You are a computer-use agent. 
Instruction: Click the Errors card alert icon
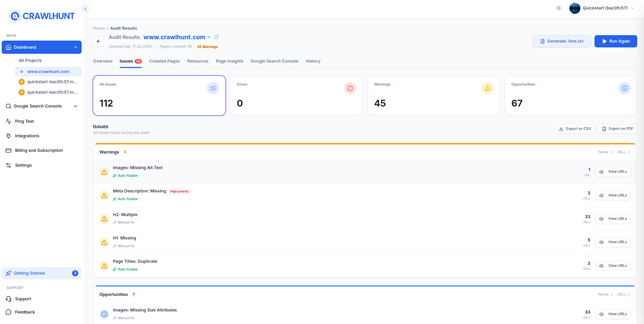[x=350, y=88]
